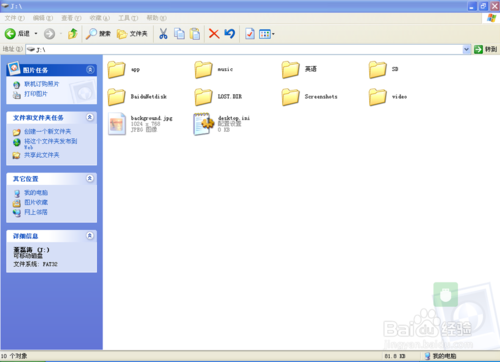This screenshot has width=500, height=362.
Task: Toggle the Folders pane button
Action: 132,34
